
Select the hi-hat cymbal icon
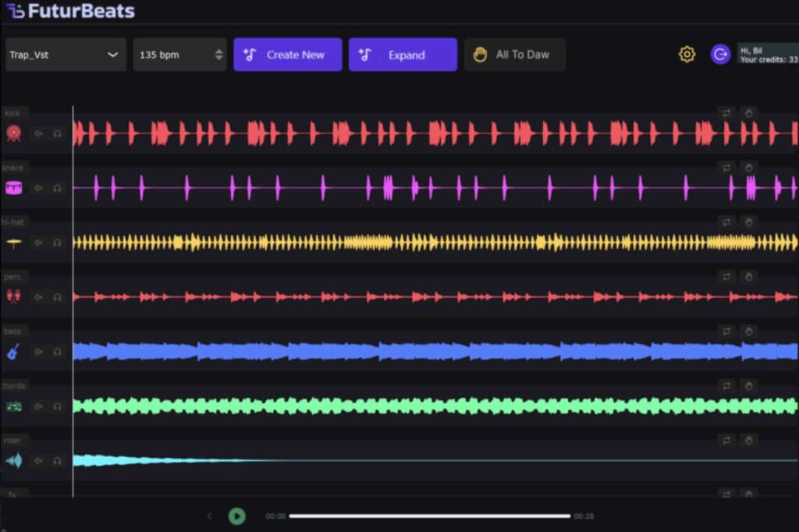[13, 243]
